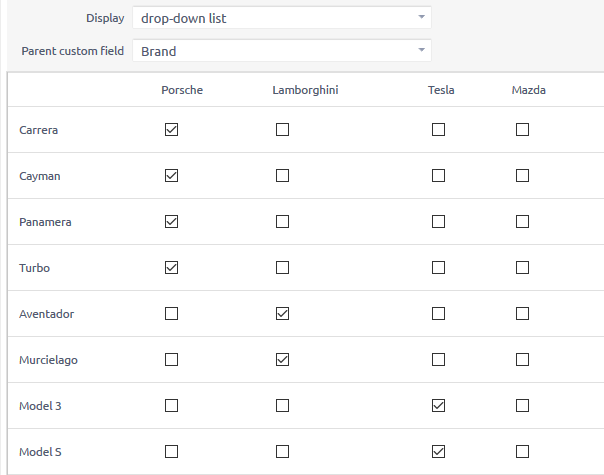This screenshot has width=604, height=475.
Task: Open the Parent custom field Brand dropdown
Action: (281, 50)
